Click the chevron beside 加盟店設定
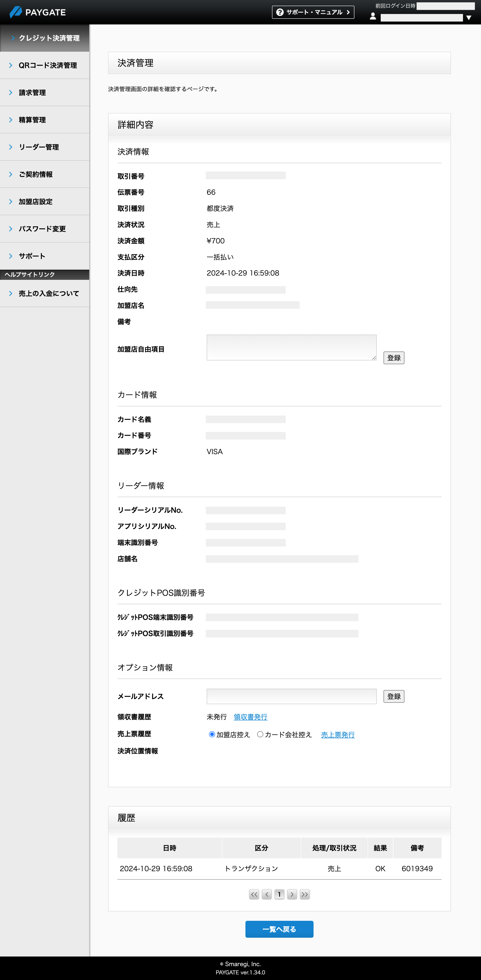The height and width of the screenshot is (980, 481). point(11,202)
